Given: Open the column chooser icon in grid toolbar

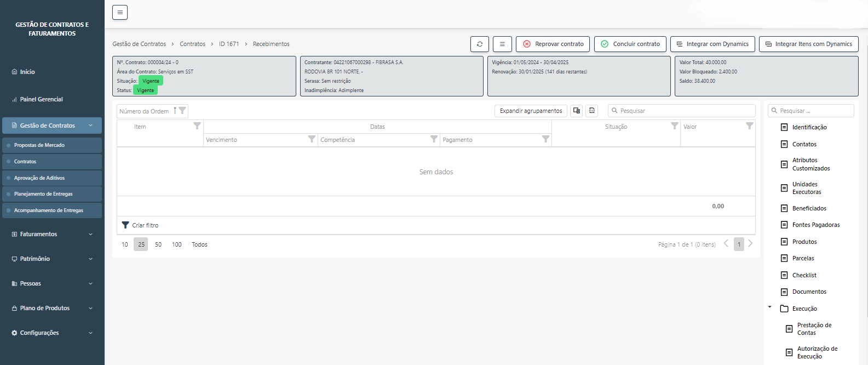Looking at the screenshot, I should coord(576,111).
